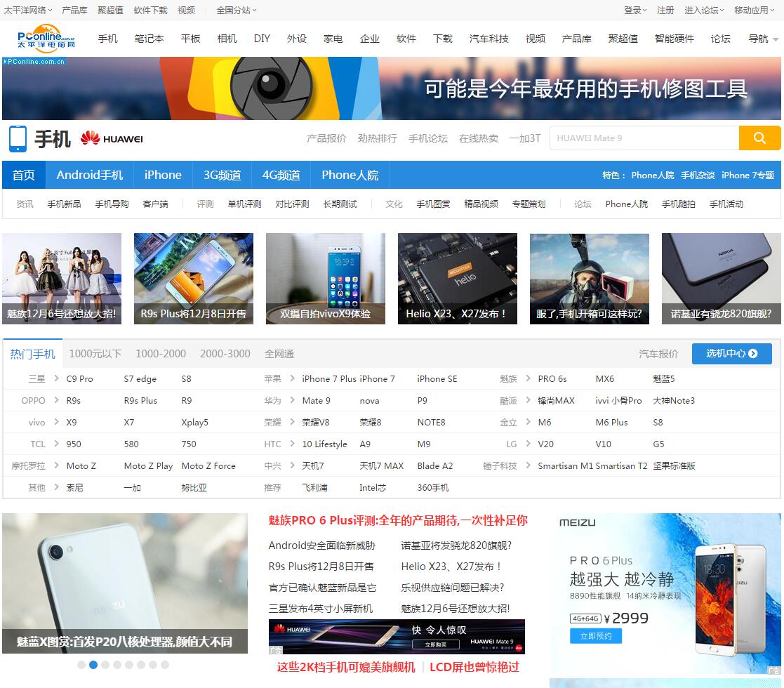Select the second carousel dot indicator
Image resolution: width=784 pixels, height=688 pixels.
tap(93, 665)
